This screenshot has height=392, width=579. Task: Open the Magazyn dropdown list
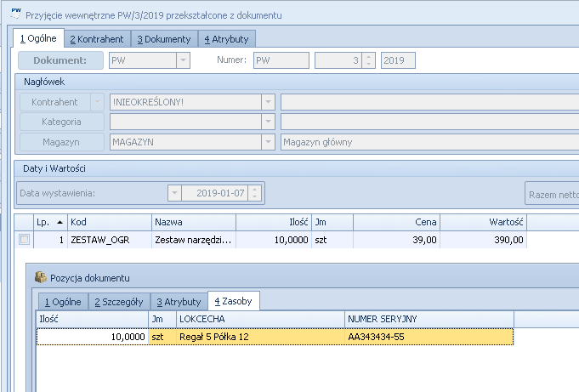point(268,142)
